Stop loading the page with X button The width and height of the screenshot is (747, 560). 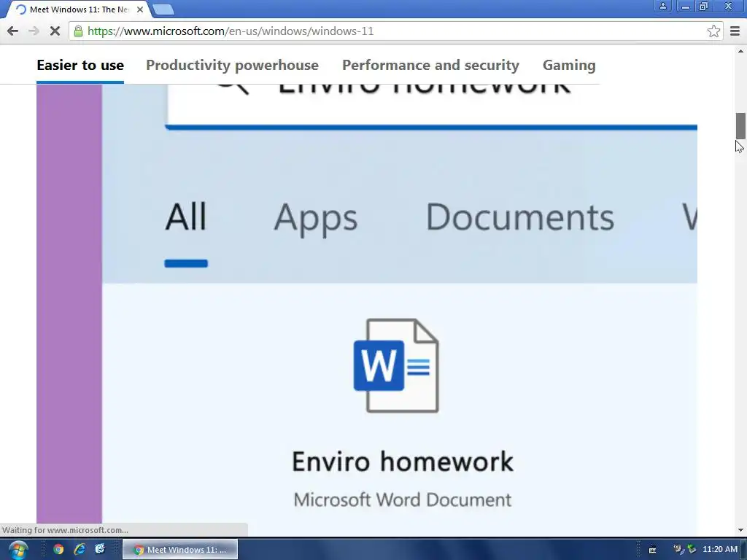[x=55, y=31]
